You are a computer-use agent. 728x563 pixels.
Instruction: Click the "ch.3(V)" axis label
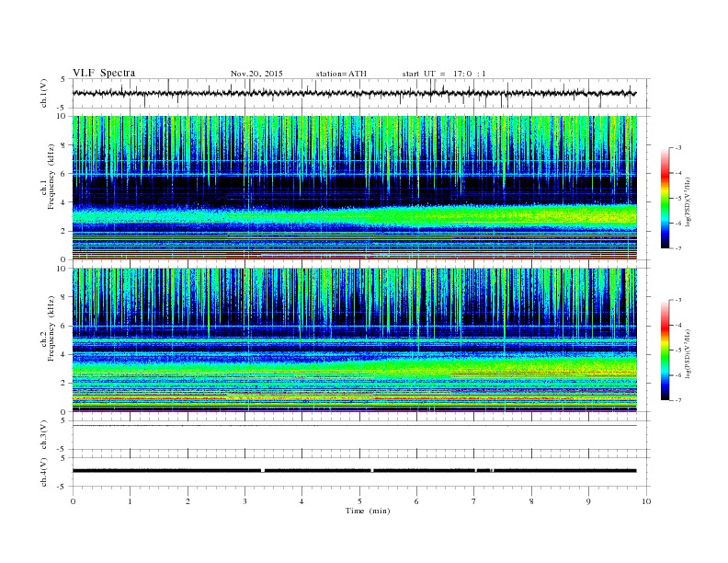[x=44, y=435]
